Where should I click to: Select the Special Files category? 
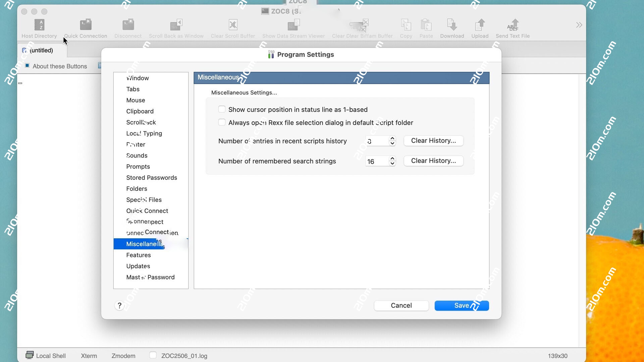pos(151,200)
